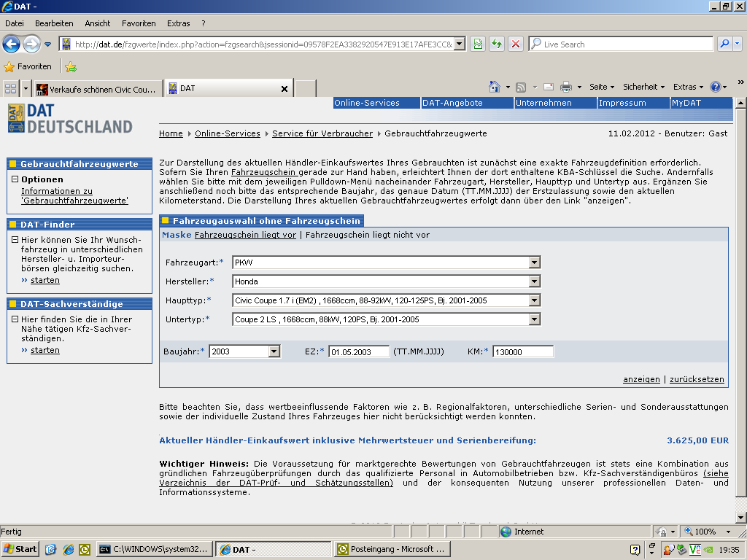This screenshot has height=560, width=747.
Task: Follow the Home breadcrumb link
Action: click(171, 133)
